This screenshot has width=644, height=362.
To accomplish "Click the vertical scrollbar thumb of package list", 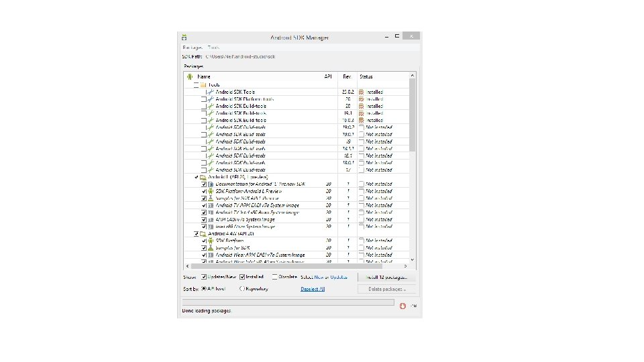I will [413, 115].
